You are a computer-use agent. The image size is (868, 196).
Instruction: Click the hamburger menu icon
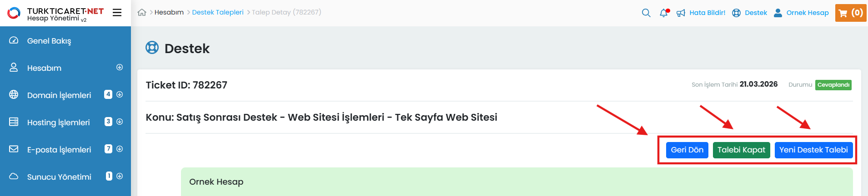[117, 13]
